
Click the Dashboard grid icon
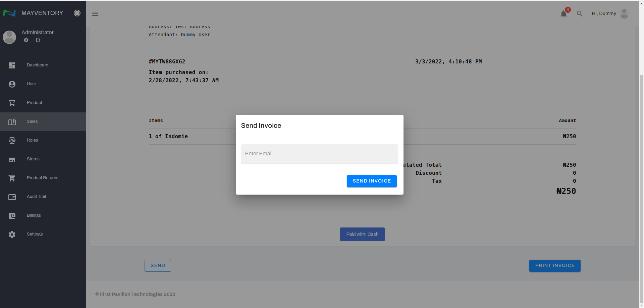(x=12, y=65)
